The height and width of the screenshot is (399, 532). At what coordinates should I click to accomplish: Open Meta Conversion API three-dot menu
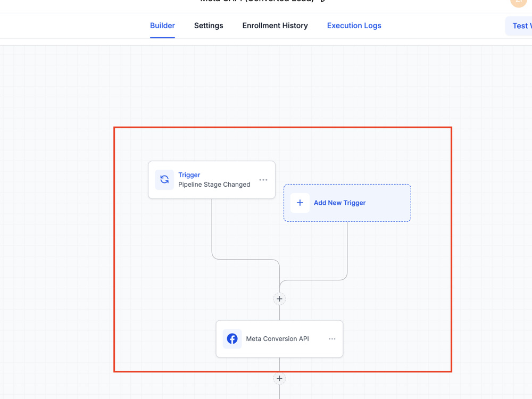click(x=332, y=339)
